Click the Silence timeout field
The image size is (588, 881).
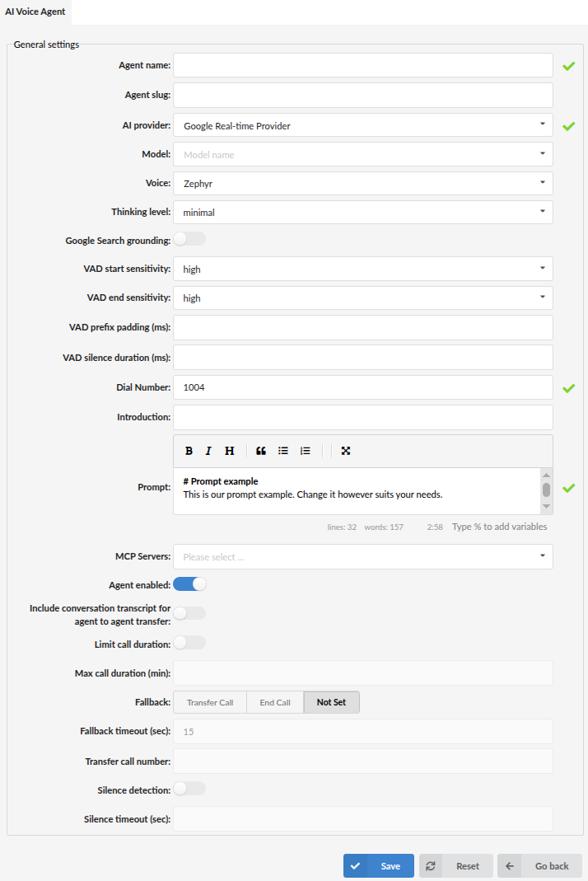(x=363, y=819)
